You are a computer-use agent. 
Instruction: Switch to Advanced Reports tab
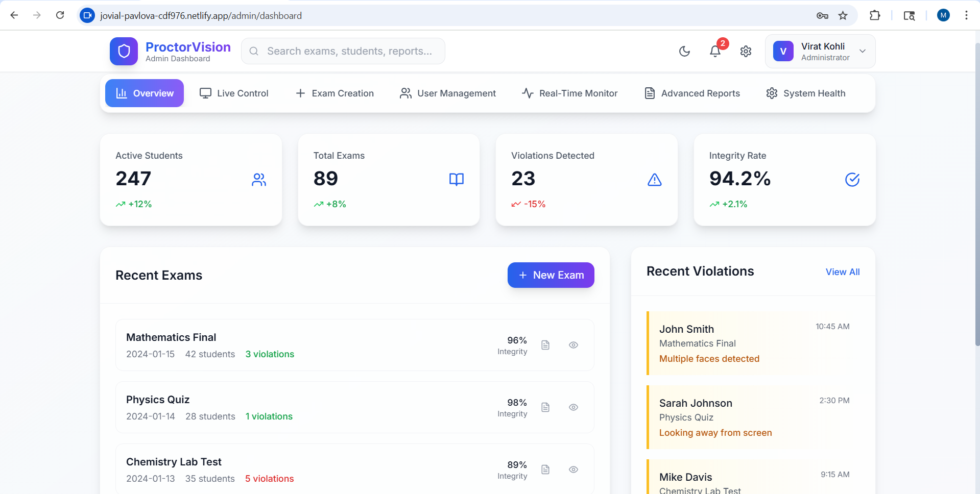tap(692, 93)
